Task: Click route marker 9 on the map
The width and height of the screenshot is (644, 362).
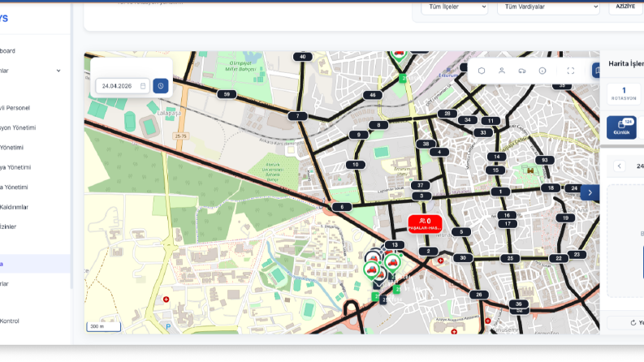Action: coord(359,135)
